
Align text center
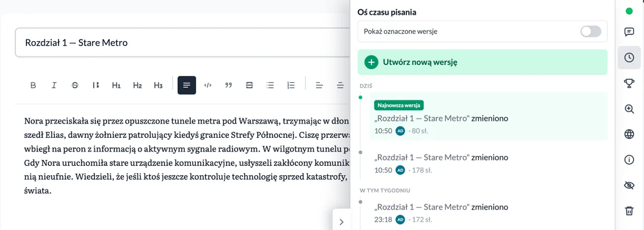point(340,85)
